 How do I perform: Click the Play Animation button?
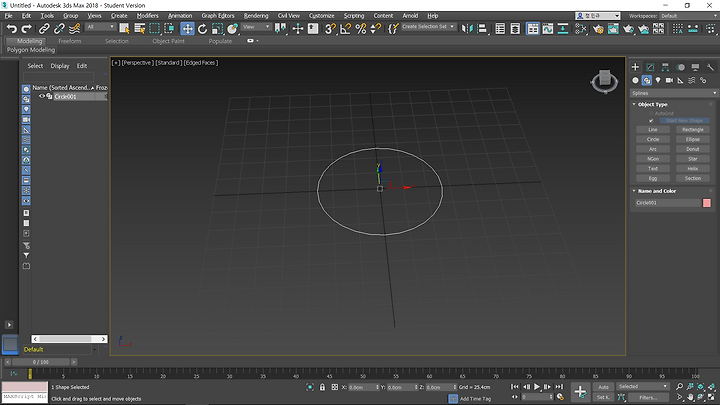[x=537, y=387]
